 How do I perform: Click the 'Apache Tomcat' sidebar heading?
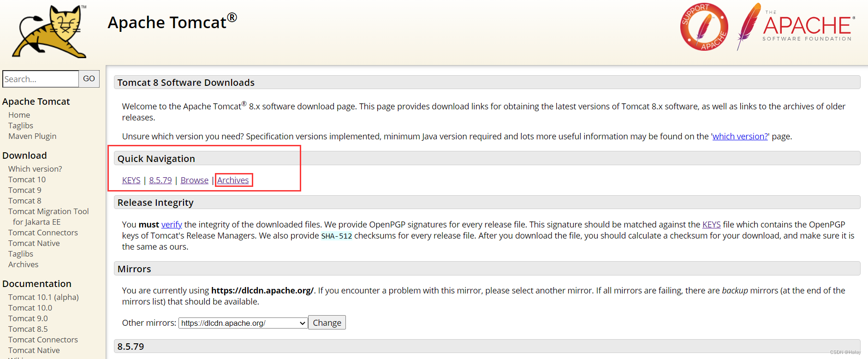36,102
